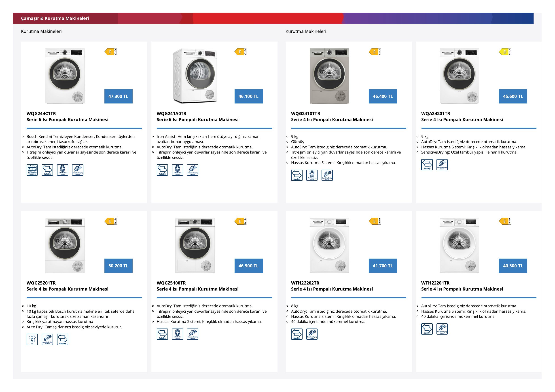This screenshot has height=392, width=555.
Task: Click the WTH22201TR model name
Action: pos(435,283)
